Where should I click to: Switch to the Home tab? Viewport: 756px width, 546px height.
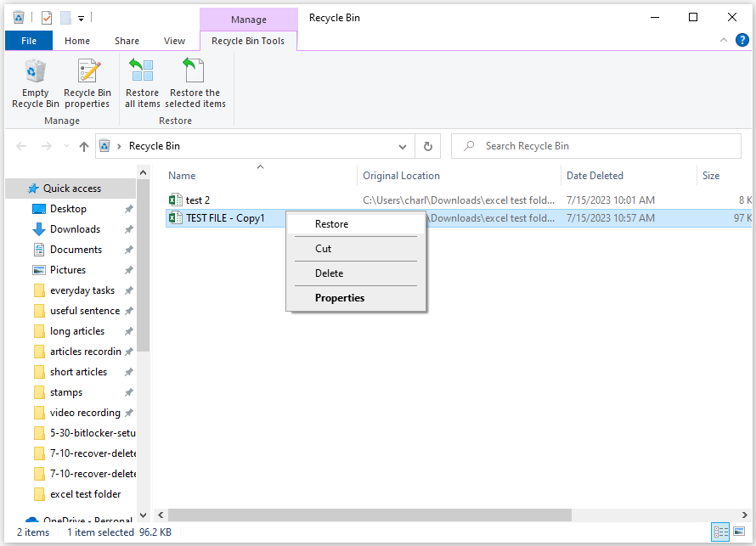[77, 41]
